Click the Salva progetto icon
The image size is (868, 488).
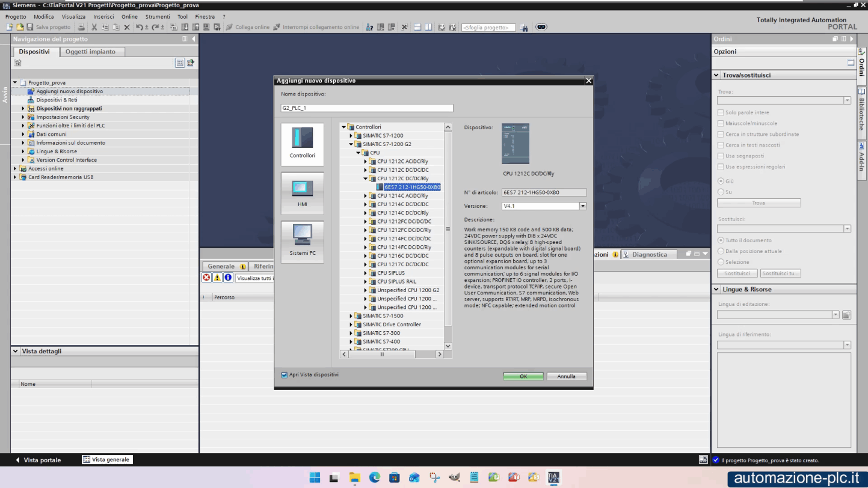[29, 27]
